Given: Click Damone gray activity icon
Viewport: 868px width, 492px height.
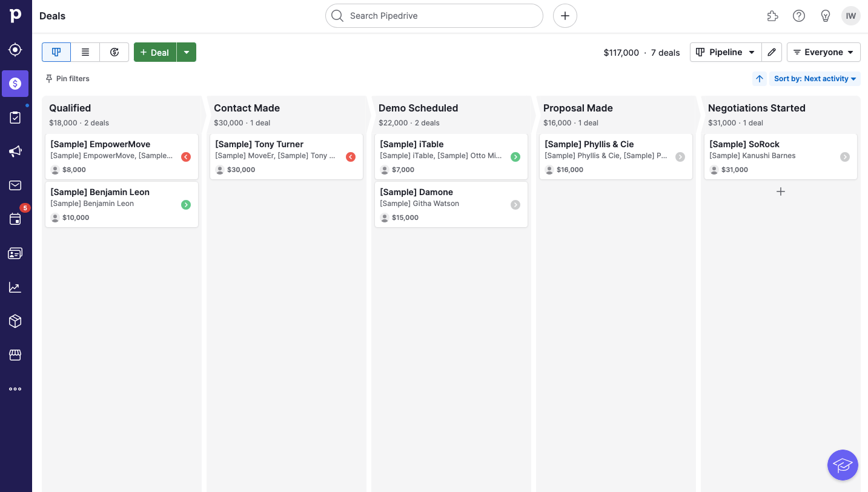Looking at the screenshot, I should (515, 205).
